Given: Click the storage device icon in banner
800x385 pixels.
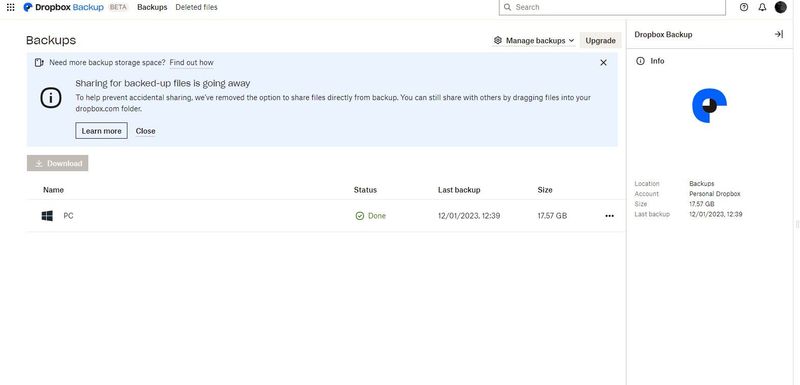Looking at the screenshot, I should pyautogui.click(x=39, y=63).
